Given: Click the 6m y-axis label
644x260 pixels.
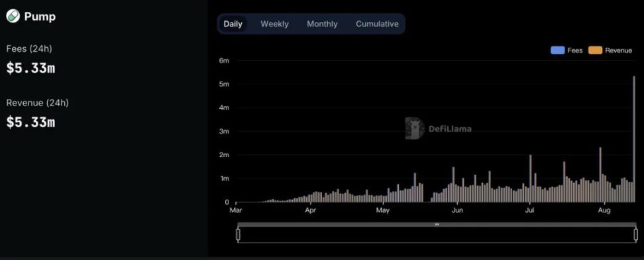Looking at the screenshot, I should pos(224,60).
